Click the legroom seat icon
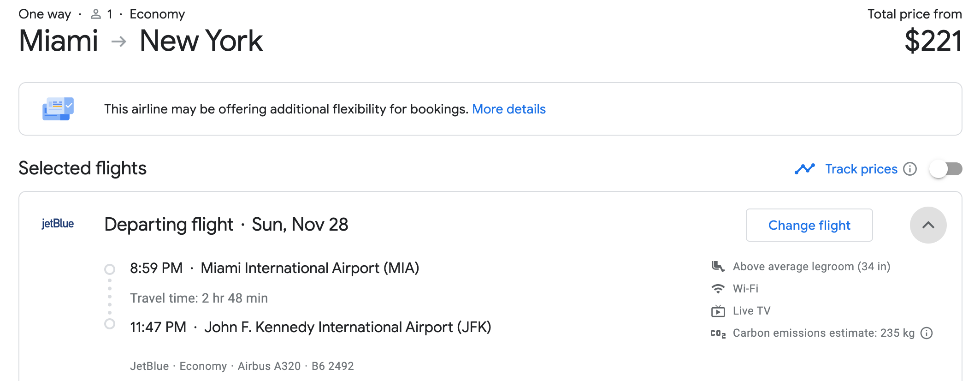The width and height of the screenshot is (980, 381). (x=718, y=266)
